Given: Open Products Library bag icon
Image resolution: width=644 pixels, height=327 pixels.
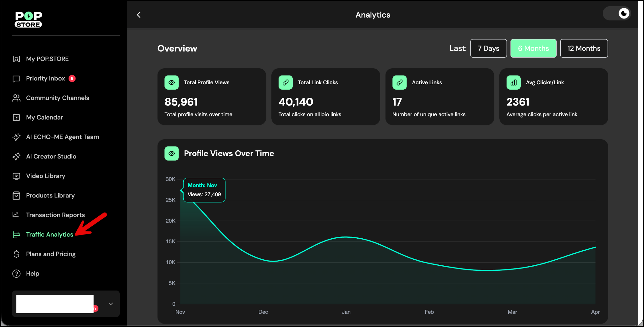Looking at the screenshot, I should (x=16, y=196).
